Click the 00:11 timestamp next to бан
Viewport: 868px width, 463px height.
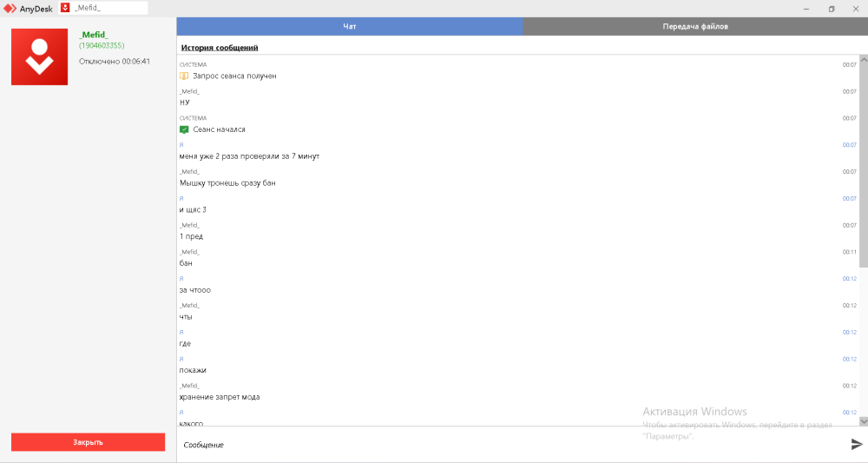[849, 252]
